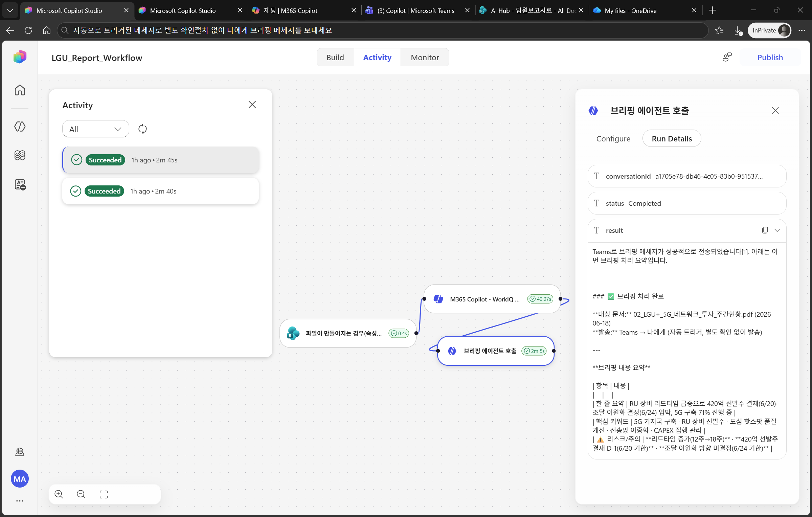812x517 pixels.
Task: Refresh the Activity run list
Action: click(142, 129)
